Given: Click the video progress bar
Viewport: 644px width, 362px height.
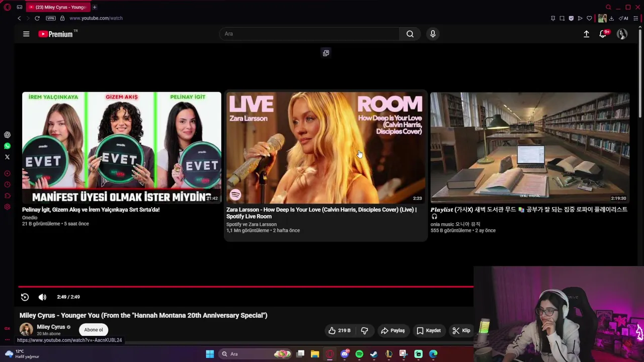Looking at the screenshot, I should (x=246, y=287).
